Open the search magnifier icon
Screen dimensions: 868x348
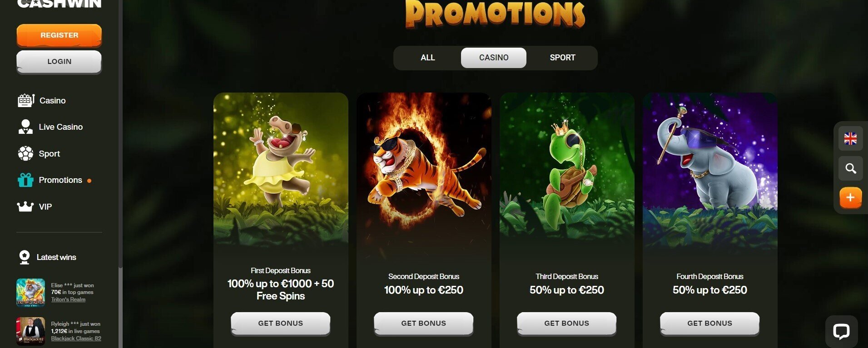[850, 168]
